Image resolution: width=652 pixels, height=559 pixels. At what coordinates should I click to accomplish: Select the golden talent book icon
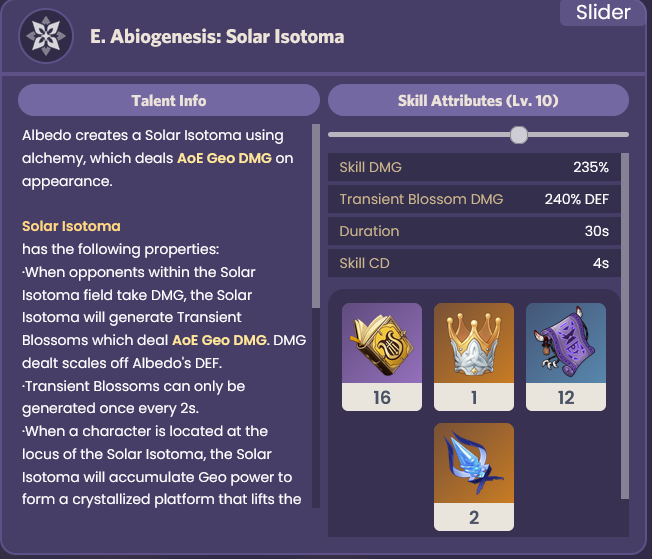[x=382, y=341]
